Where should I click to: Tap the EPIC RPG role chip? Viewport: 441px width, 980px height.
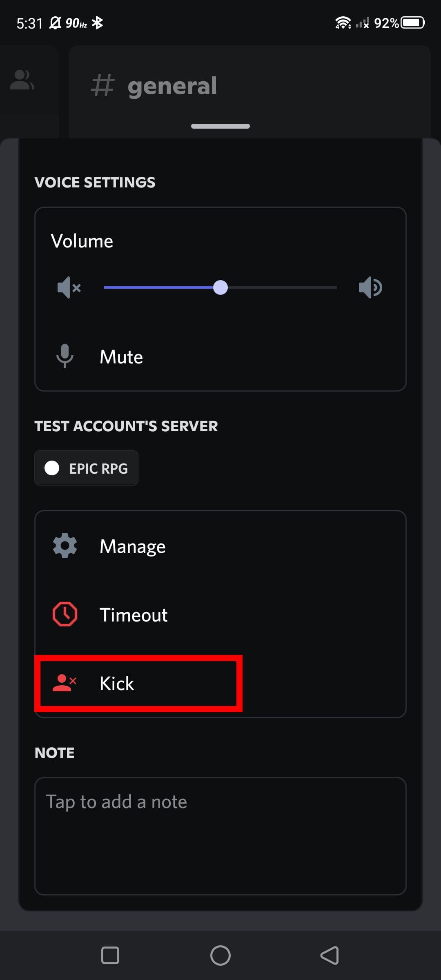point(87,468)
